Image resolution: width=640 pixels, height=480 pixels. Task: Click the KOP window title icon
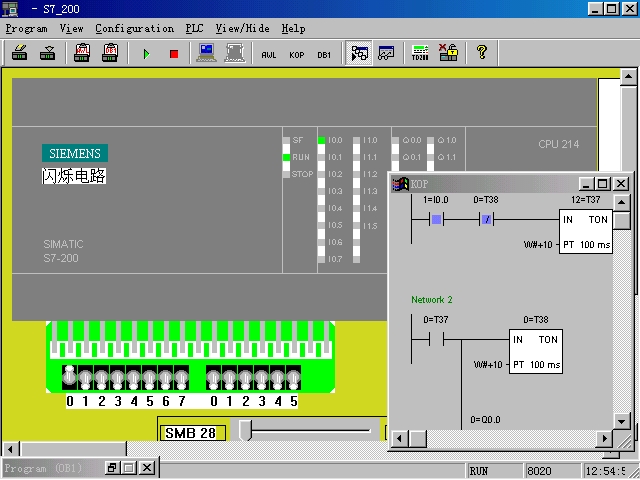coord(400,184)
